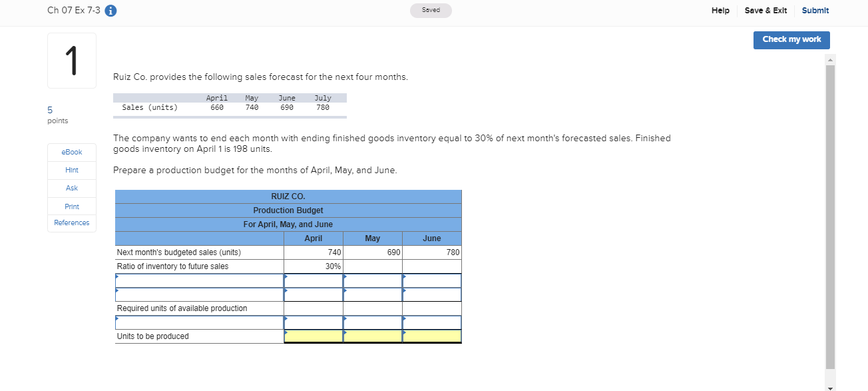
Task: Open the Print option
Action: click(72, 206)
